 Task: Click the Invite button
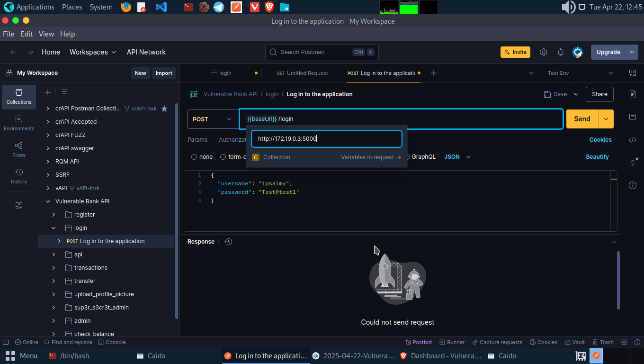coord(515,52)
